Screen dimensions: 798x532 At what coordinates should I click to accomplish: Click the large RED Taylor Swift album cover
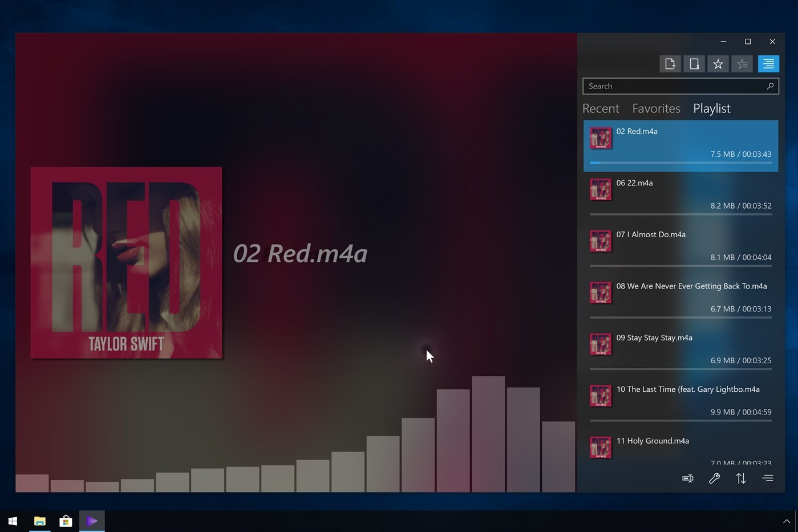click(x=126, y=263)
